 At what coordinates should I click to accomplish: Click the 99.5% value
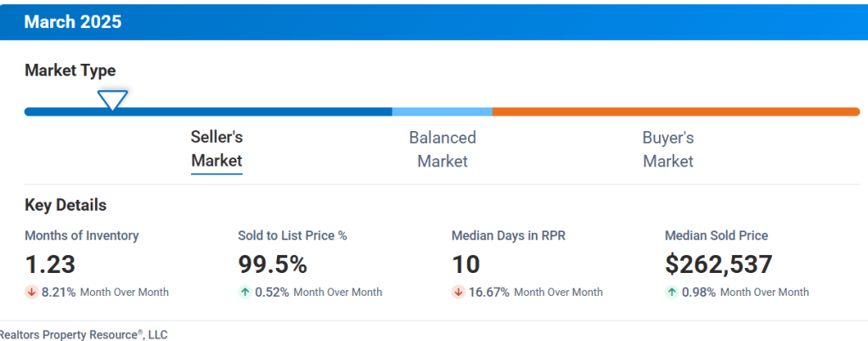(x=272, y=264)
